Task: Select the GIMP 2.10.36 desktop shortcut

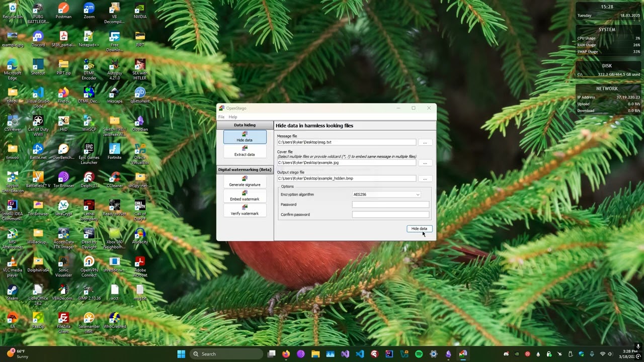Action: pyautogui.click(x=89, y=293)
